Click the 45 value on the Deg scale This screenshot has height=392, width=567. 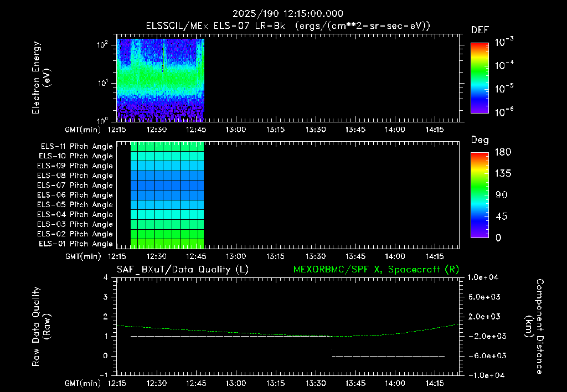(501, 216)
